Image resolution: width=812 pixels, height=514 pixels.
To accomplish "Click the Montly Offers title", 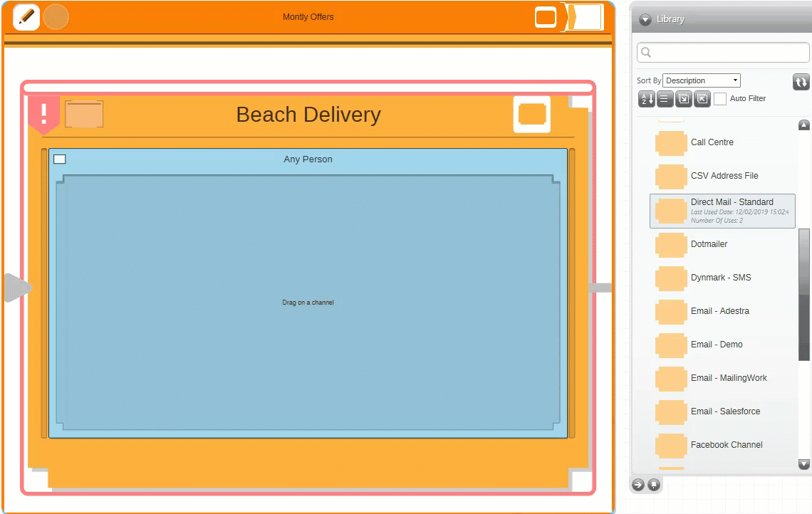I will click(308, 17).
